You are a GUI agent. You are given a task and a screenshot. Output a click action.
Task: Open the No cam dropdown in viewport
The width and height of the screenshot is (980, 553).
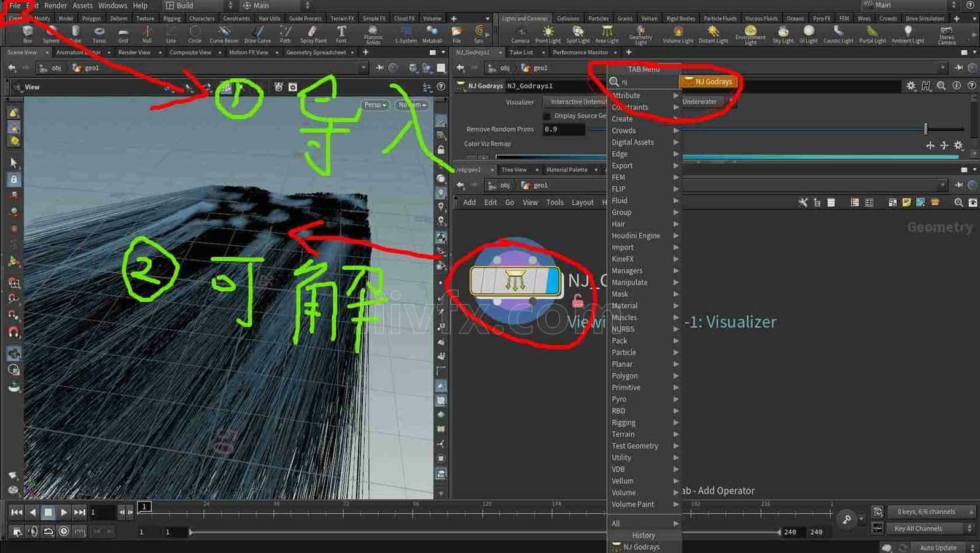[411, 105]
